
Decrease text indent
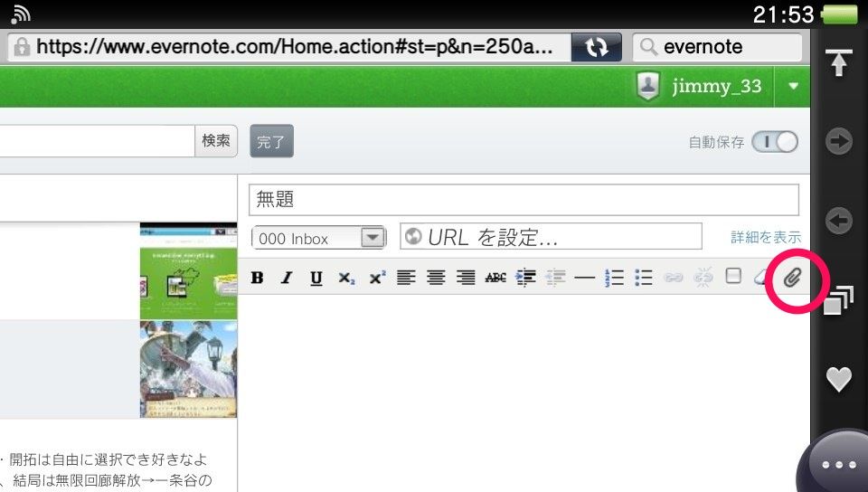555,278
